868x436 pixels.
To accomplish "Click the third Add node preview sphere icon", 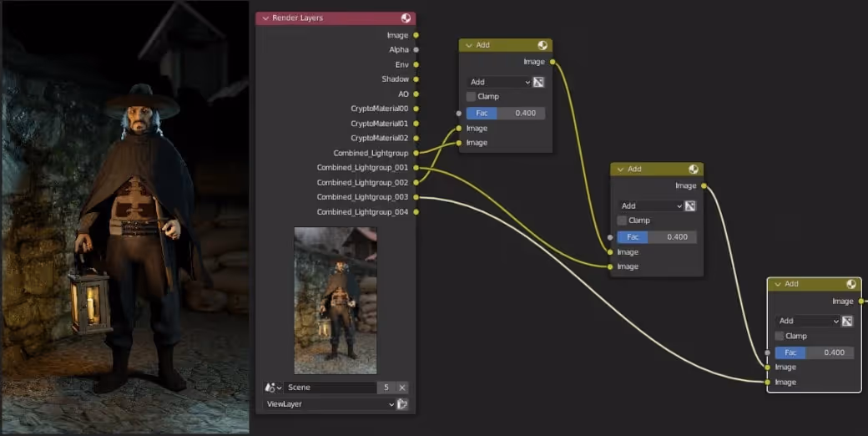I will [x=851, y=284].
